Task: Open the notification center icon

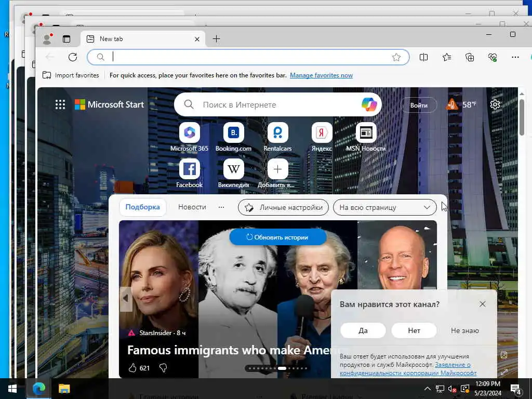Action: (x=516, y=389)
